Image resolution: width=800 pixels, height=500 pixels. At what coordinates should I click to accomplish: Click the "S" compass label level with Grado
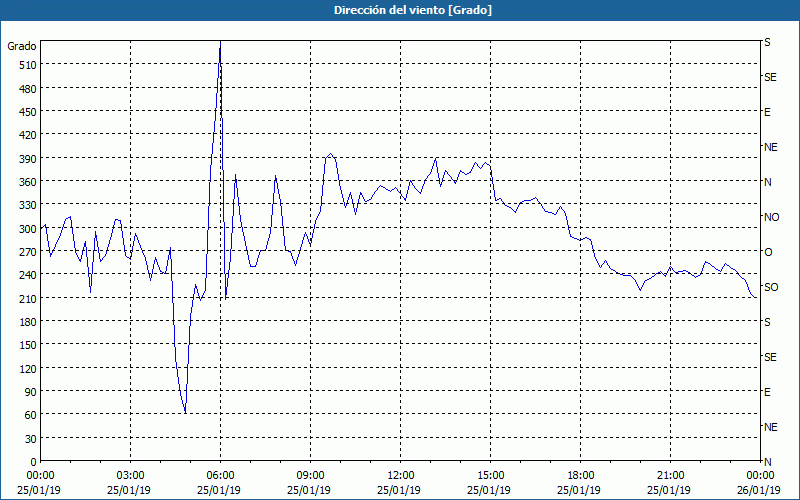[x=767, y=42]
